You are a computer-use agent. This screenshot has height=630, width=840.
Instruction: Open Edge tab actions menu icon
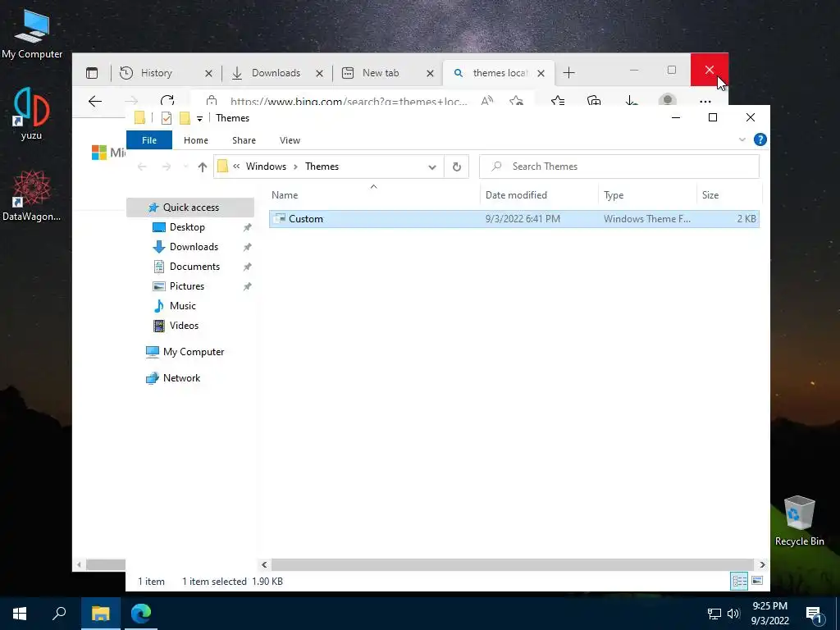(92, 73)
